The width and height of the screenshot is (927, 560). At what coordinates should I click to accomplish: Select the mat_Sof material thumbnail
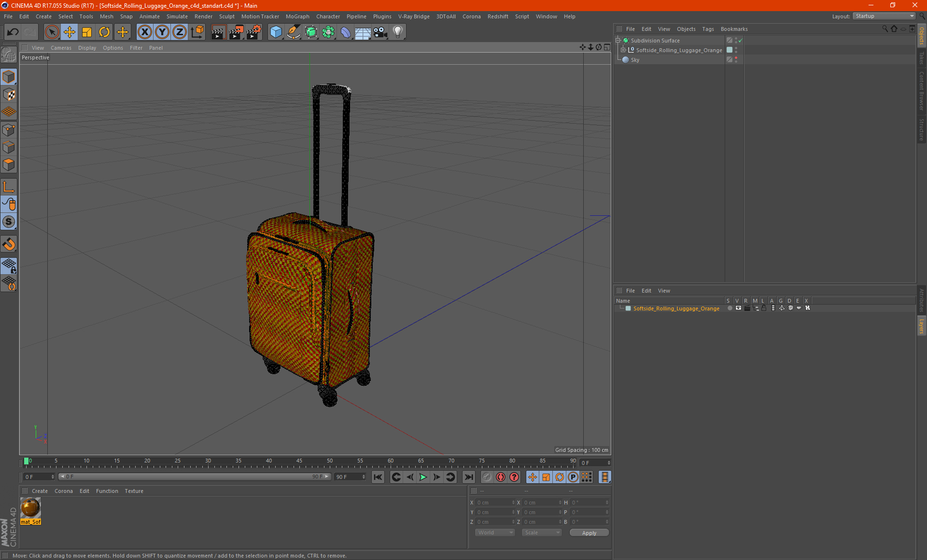tap(30, 508)
